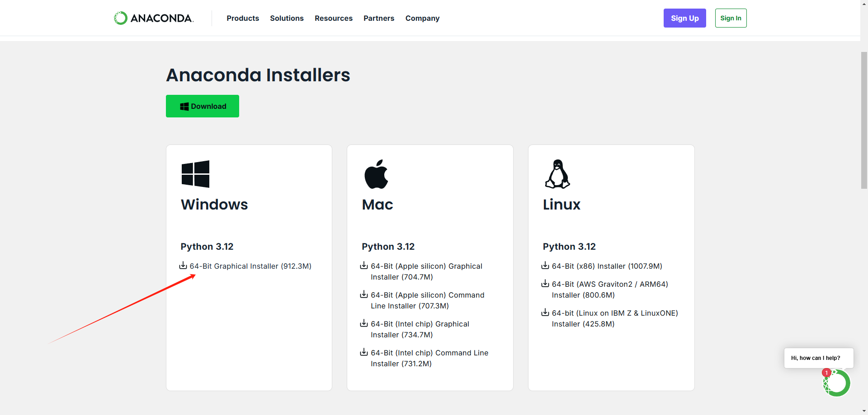Image resolution: width=868 pixels, height=415 pixels.
Task: Click the Linux penguin icon
Action: point(557,174)
